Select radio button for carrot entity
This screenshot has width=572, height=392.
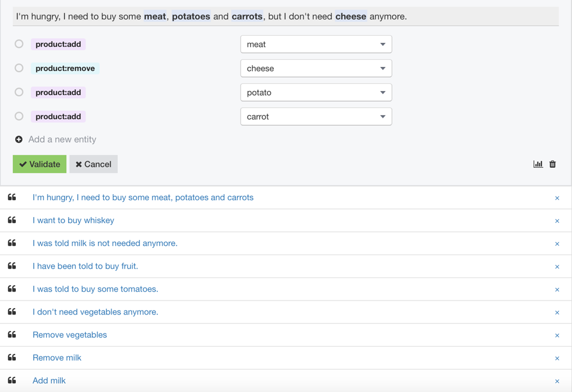click(x=19, y=116)
